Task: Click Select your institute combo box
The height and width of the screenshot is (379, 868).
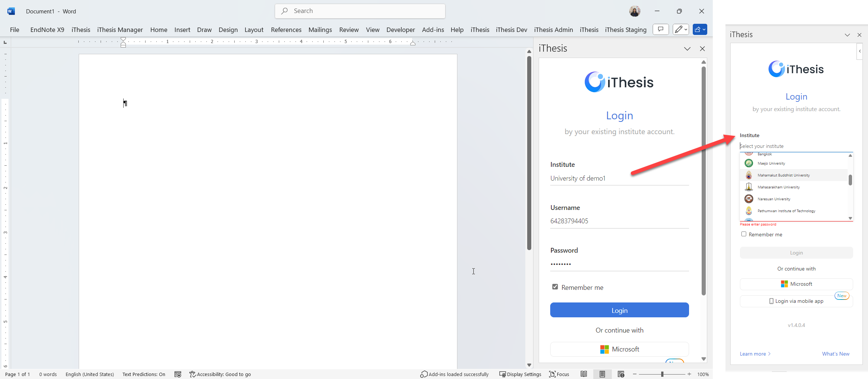Action: point(796,146)
